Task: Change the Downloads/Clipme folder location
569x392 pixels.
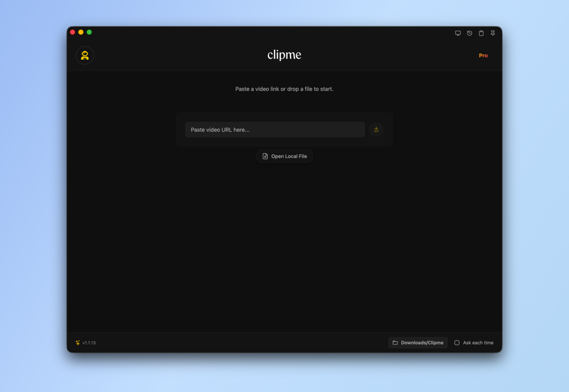Action: point(418,343)
